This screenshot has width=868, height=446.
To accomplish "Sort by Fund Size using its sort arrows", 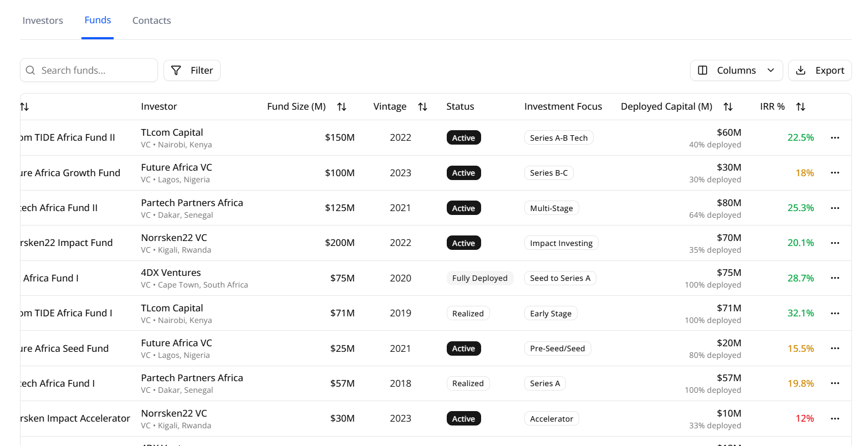I will pos(342,106).
